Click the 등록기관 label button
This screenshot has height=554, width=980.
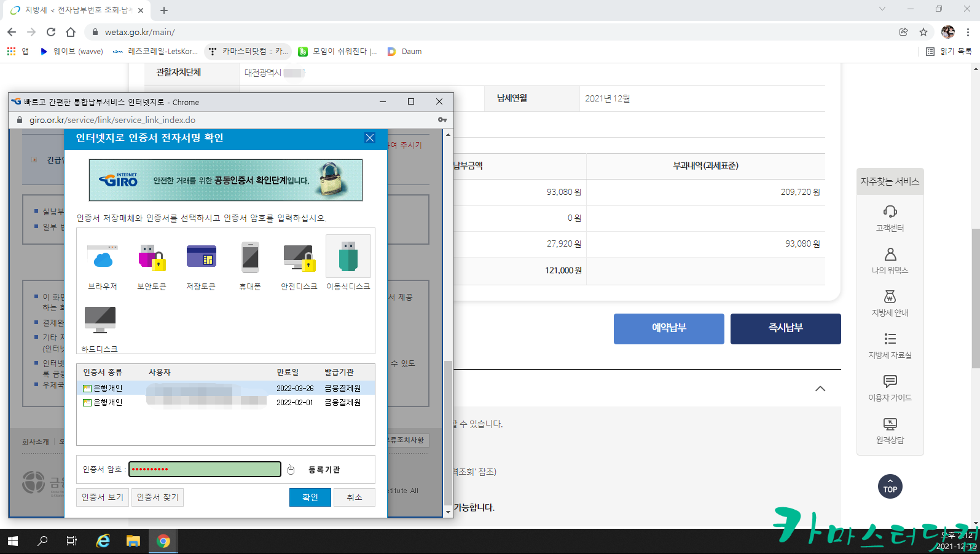click(x=324, y=470)
